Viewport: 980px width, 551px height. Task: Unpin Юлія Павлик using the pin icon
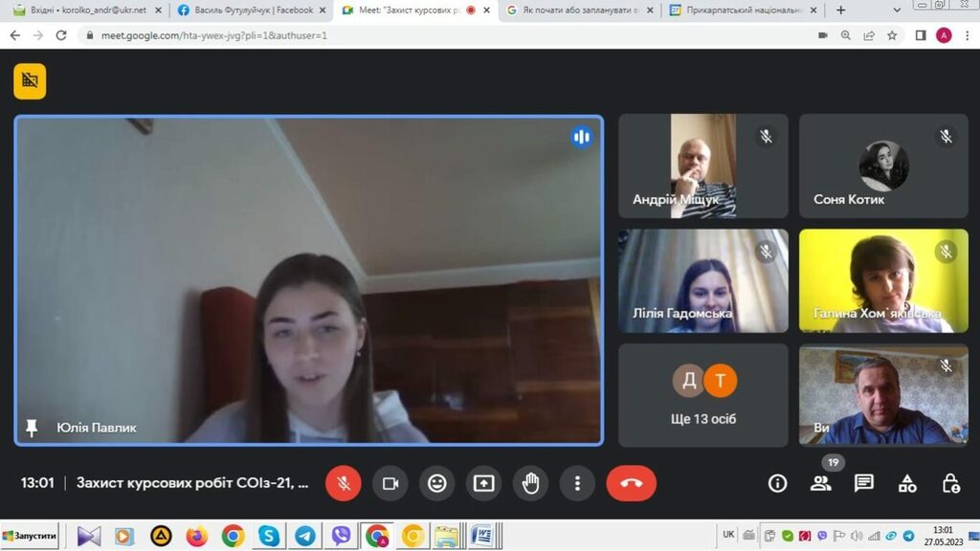pyautogui.click(x=32, y=428)
